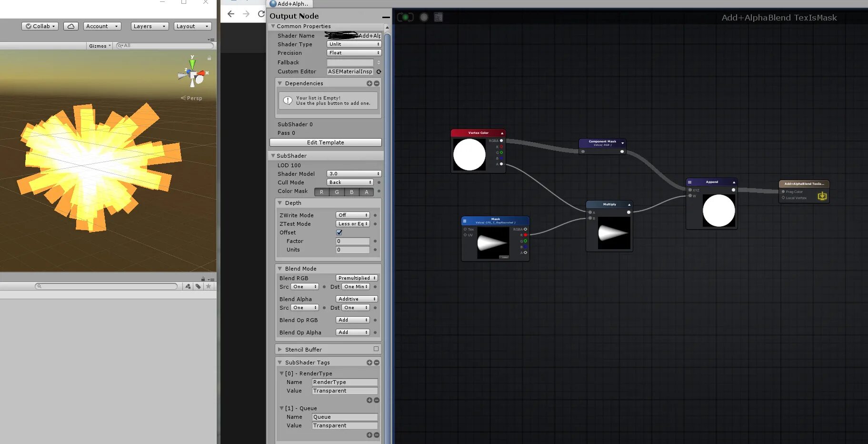Click the gray circle update button in canvas
The width and height of the screenshot is (868, 444).
[x=424, y=17]
